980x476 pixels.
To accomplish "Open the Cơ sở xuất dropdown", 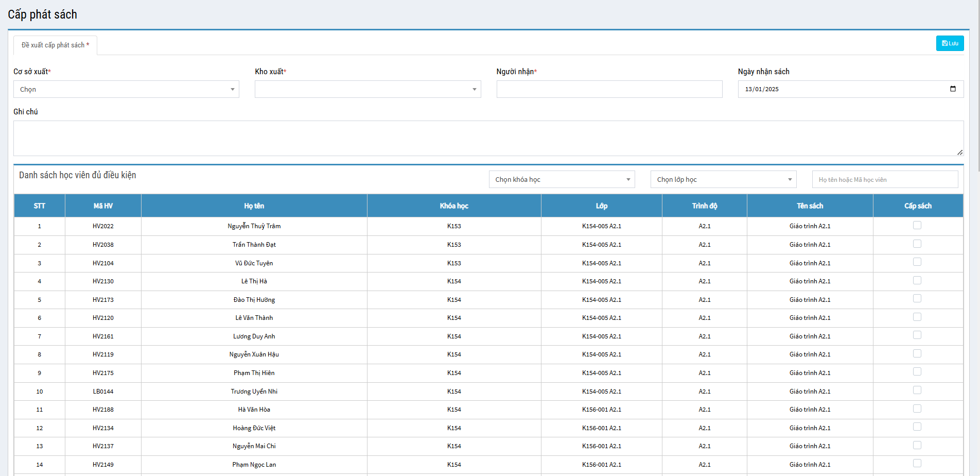I will click(126, 89).
